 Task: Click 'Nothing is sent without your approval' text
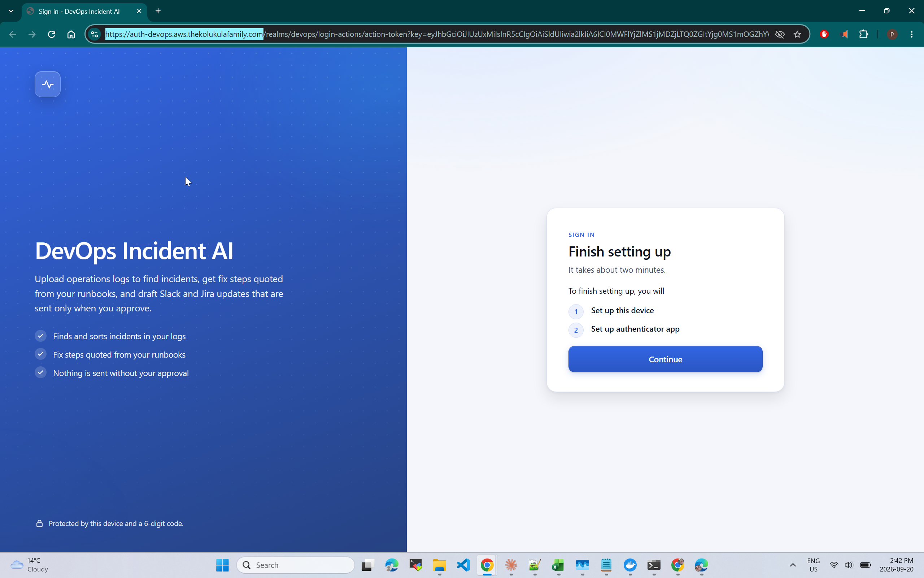coord(121,373)
